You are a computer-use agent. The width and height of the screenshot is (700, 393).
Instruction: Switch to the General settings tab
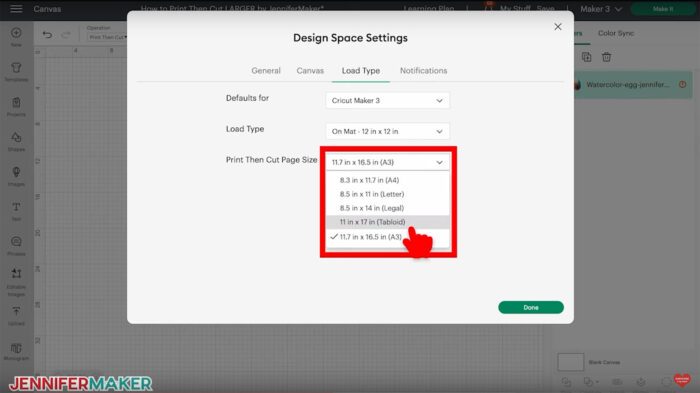(266, 71)
